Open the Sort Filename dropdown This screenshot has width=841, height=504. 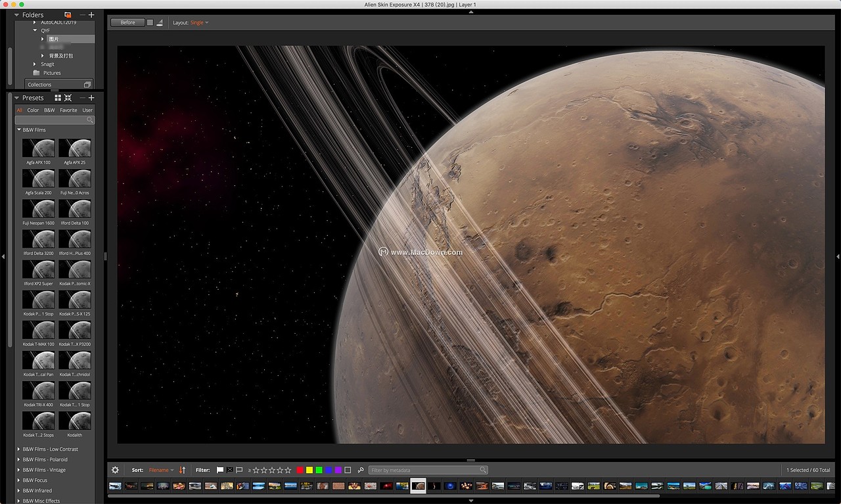162,470
